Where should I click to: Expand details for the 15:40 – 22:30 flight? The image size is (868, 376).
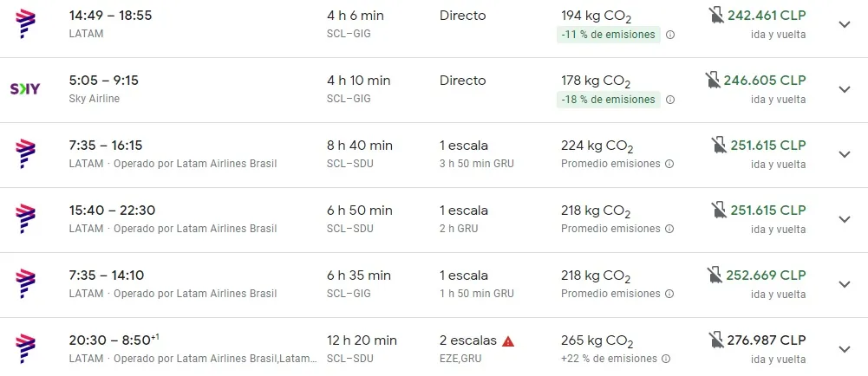(x=845, y=219)
